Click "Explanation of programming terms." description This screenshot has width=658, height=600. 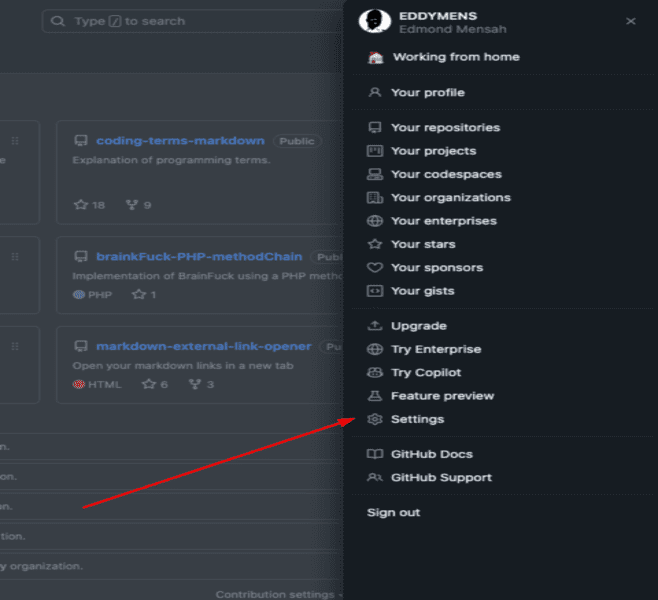click(171, 160)
